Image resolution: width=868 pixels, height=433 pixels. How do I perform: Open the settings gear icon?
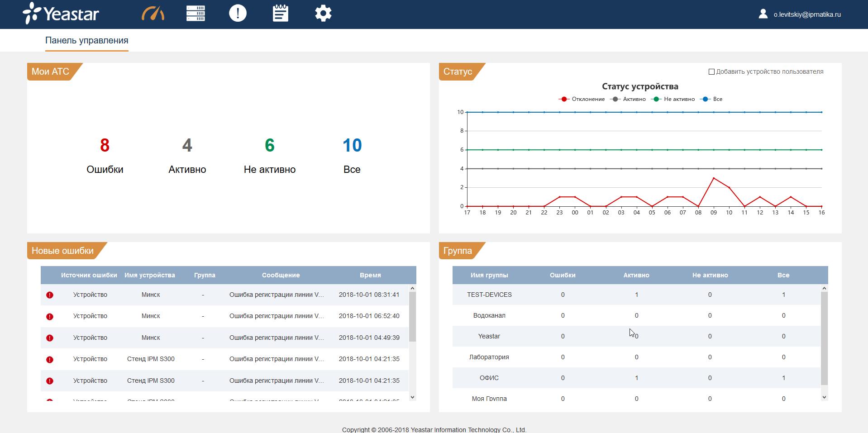click(323, 14)
